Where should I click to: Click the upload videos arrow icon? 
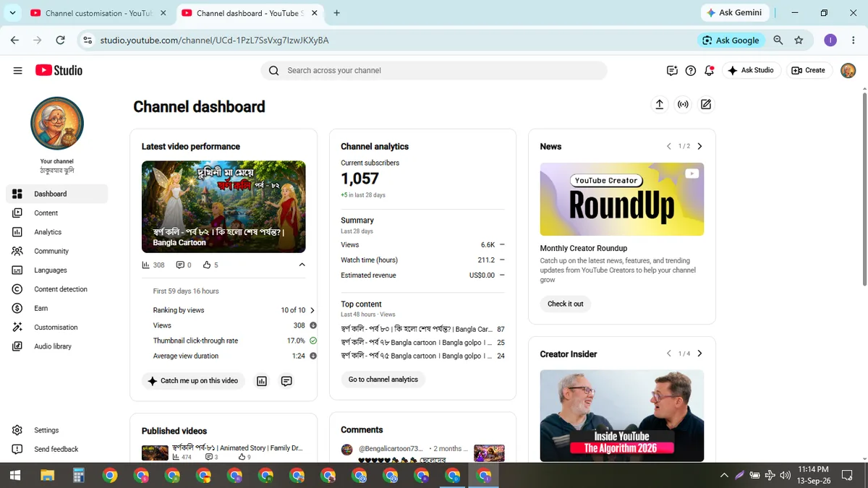tap(660, 105)
